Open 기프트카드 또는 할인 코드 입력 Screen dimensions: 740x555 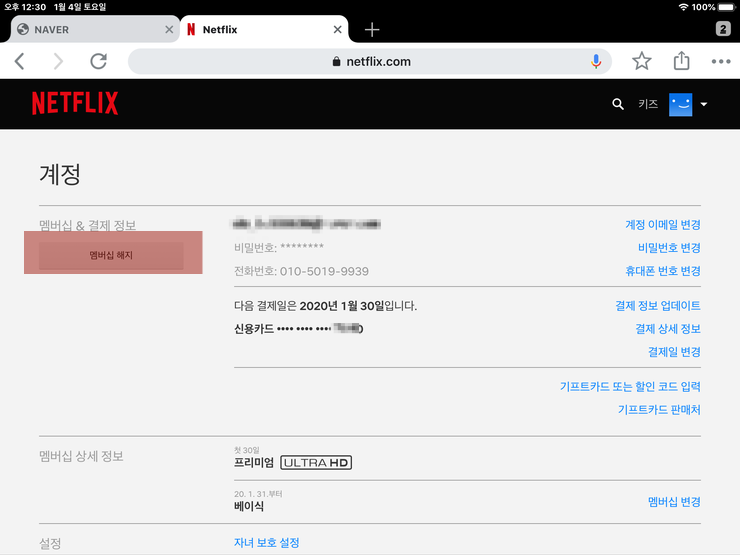(x=630, y=387)
